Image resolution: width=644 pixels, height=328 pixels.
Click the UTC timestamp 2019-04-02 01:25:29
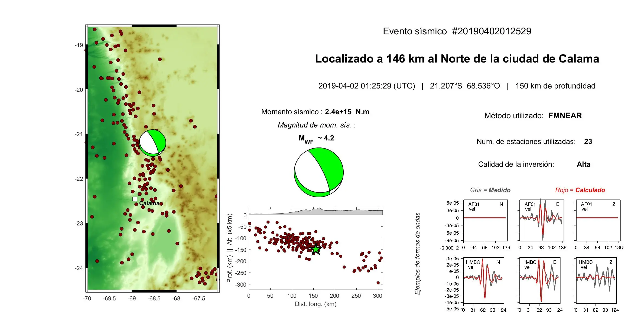pos(366,86)
